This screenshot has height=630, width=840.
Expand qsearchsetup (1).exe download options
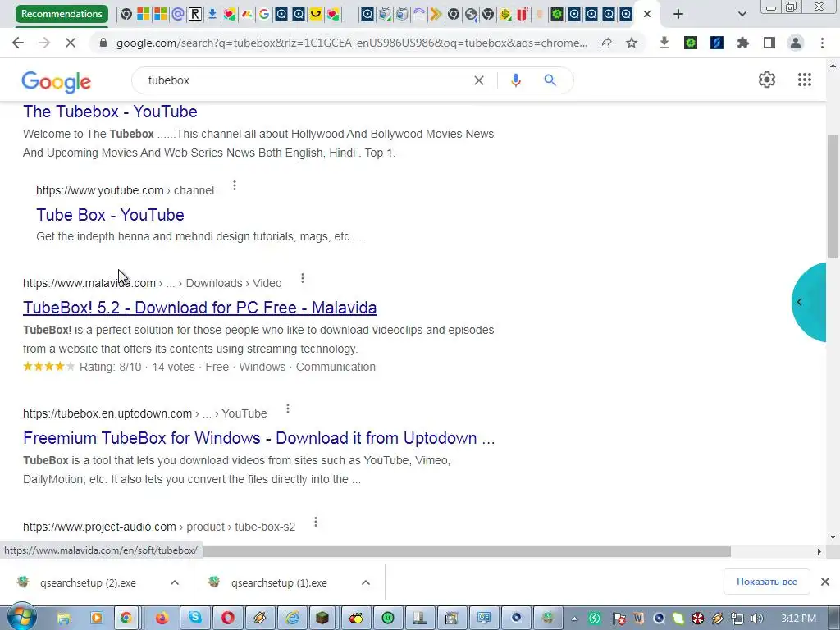pos(366,582)
